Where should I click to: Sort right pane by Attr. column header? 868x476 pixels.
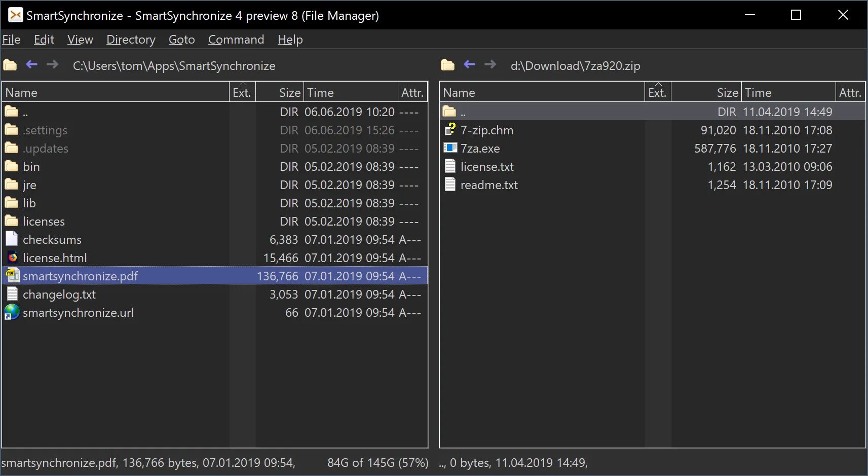850,92
